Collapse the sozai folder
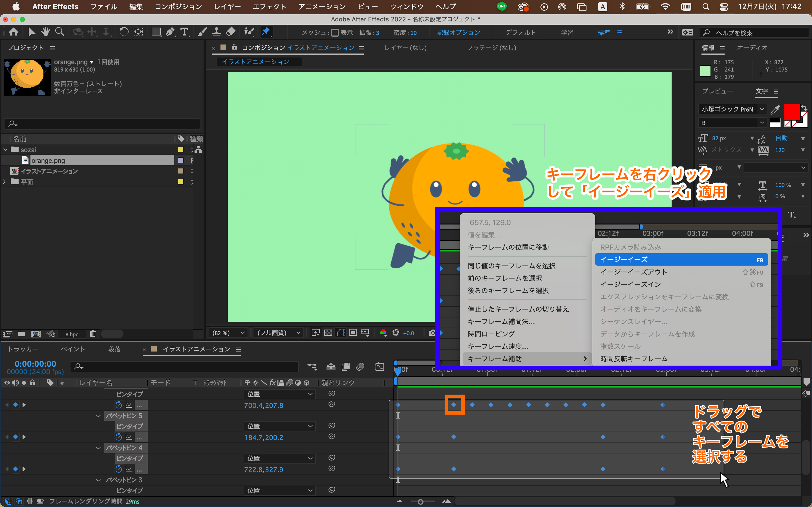The width and height of the screenshot is (812, 507). pyautogui.click(x=5, y=150)
